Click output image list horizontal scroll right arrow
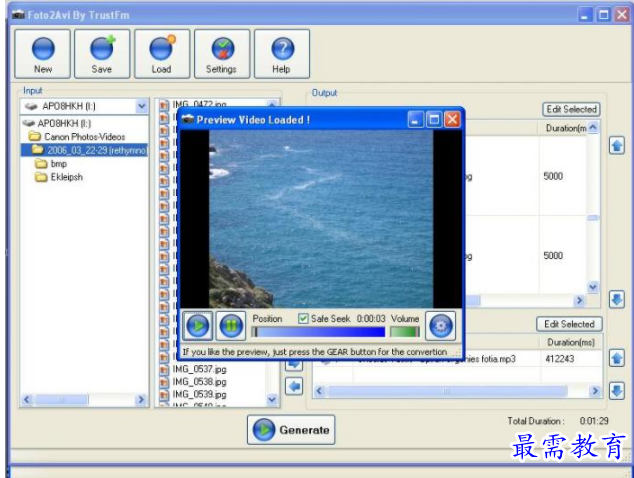The image size is (634, 478). 579,300
